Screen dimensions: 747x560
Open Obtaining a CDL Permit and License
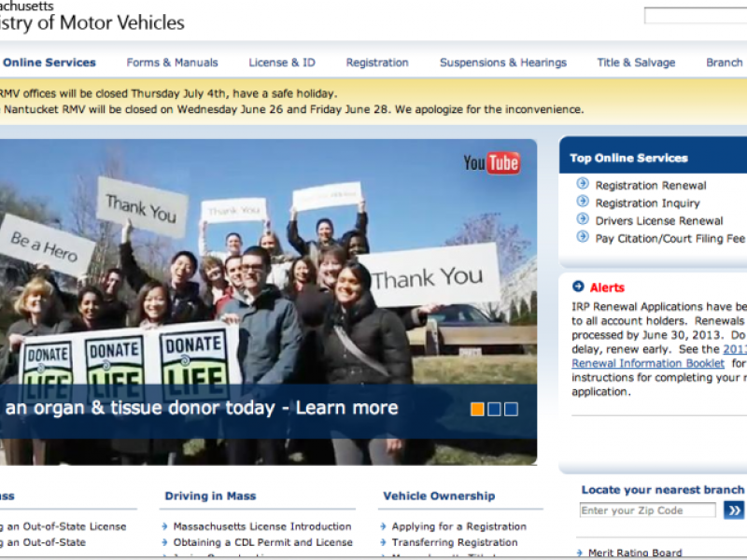click(x=263, y=542)
